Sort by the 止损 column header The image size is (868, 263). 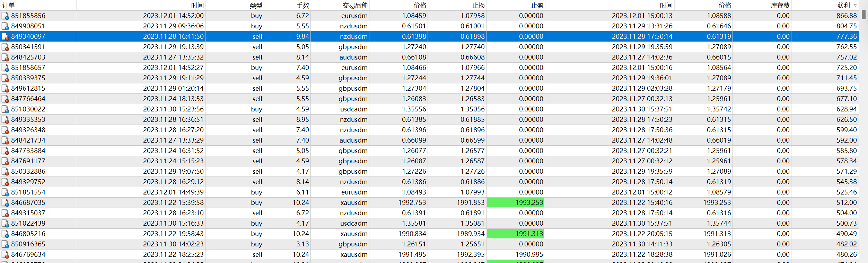457,5
